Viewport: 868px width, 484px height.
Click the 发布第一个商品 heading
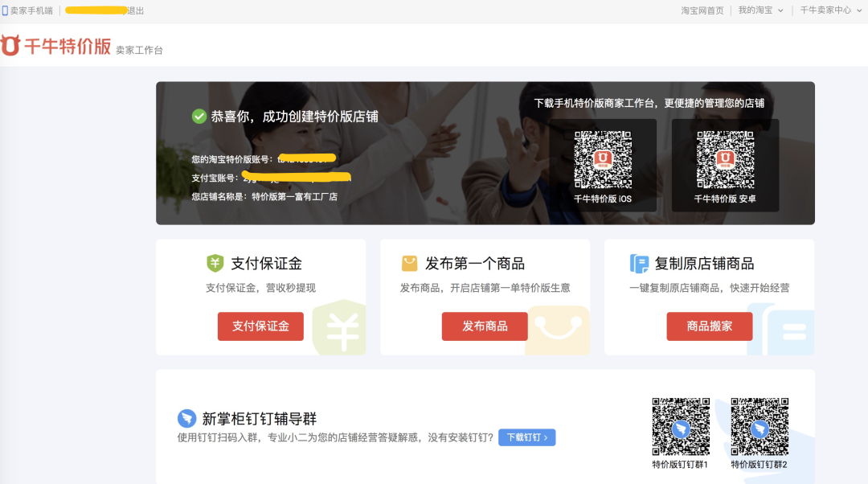474,264
